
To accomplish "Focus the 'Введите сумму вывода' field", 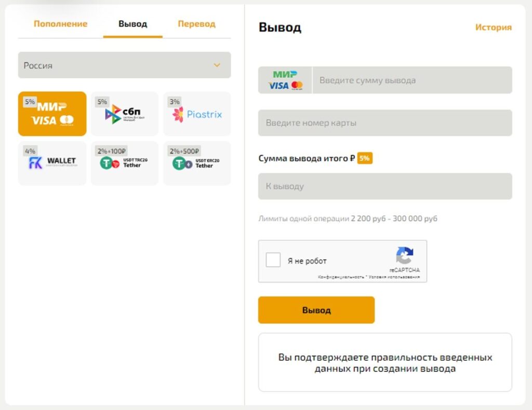I will (x=412, y=80).
